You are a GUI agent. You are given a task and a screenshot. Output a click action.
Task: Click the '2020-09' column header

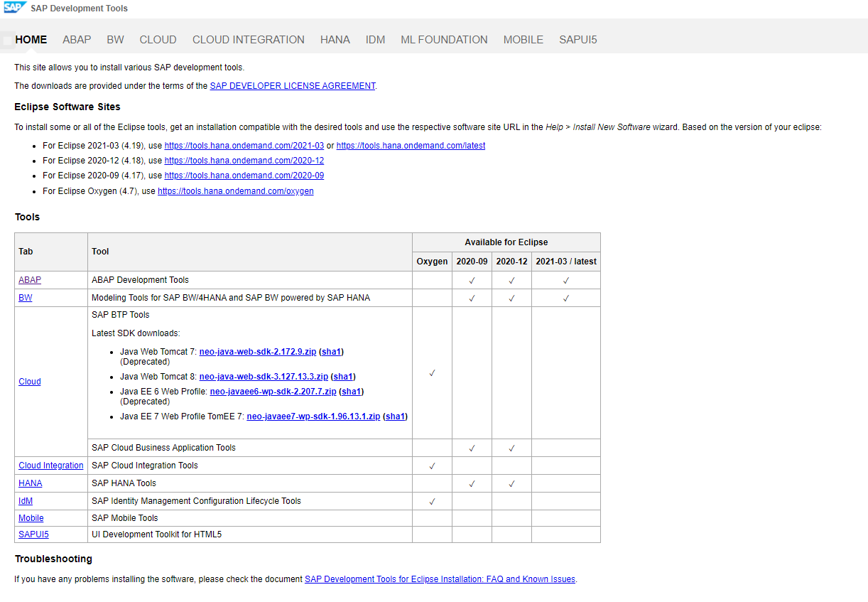(472, 262)
